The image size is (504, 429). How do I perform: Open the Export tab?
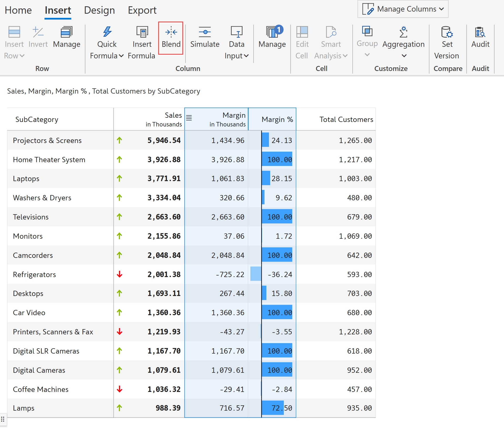(x=142, y=10)
